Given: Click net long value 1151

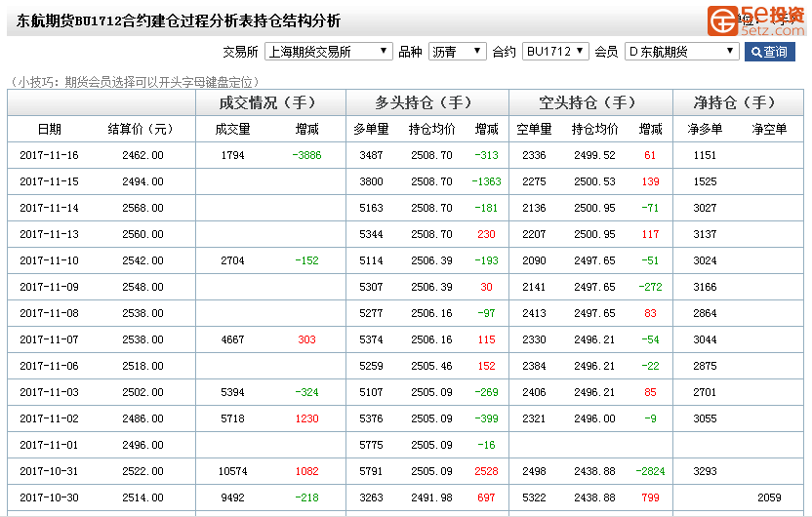Looking at the screenshot, I should [x=705, y=155].
